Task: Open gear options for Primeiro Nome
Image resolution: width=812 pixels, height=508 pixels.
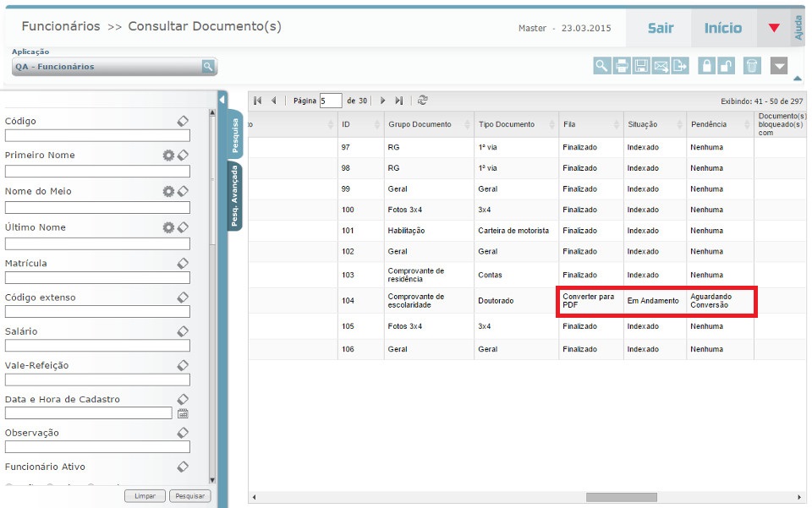Action: point(168,156)
